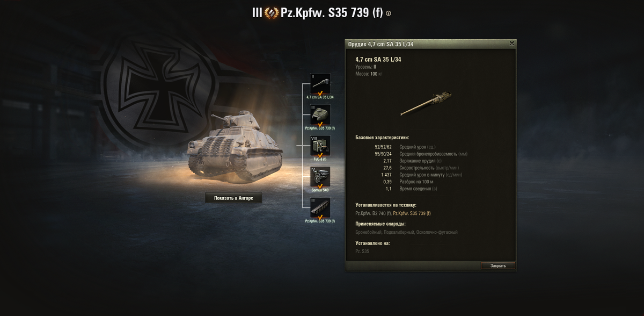Select the Somua S40 engine module icon
This screenshot has width=644, height=316.
(x=320, y=177)
